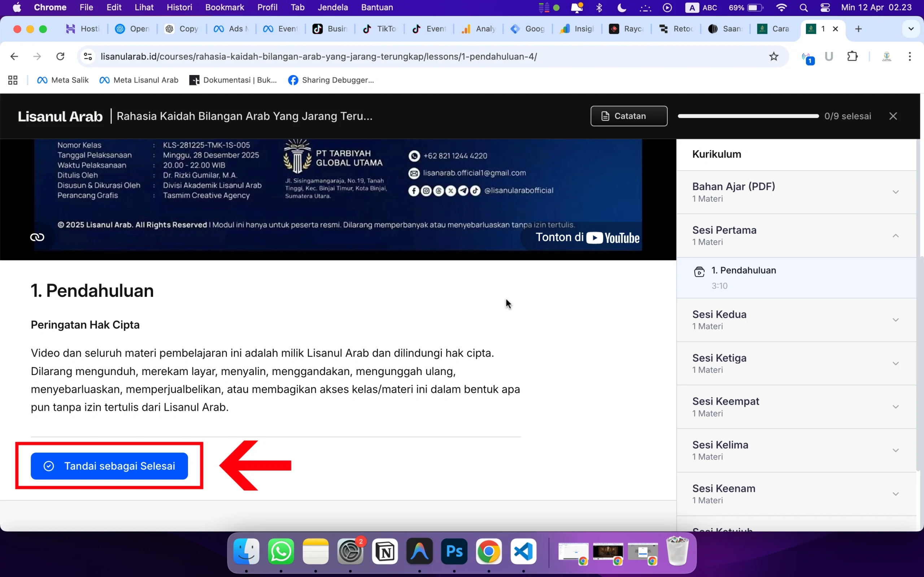The image size is (924, 577).
Task: Open Chrome three-dot menu
Action: coord(910,57)
